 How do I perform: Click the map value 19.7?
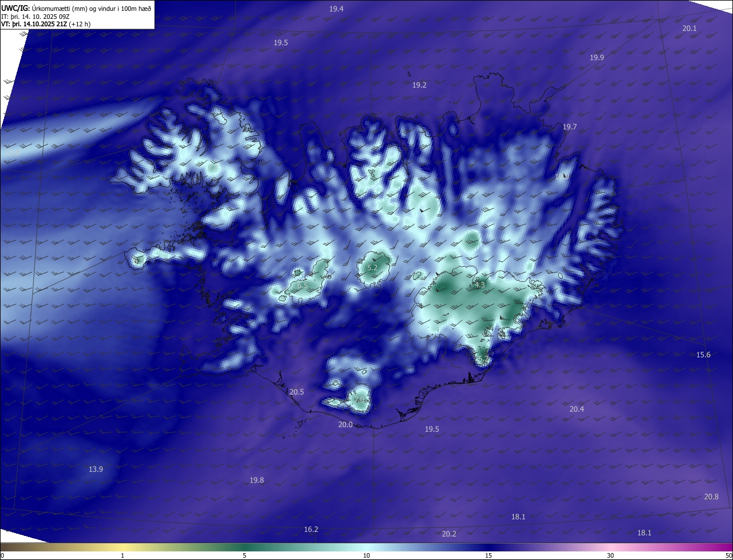pos(570,127)
